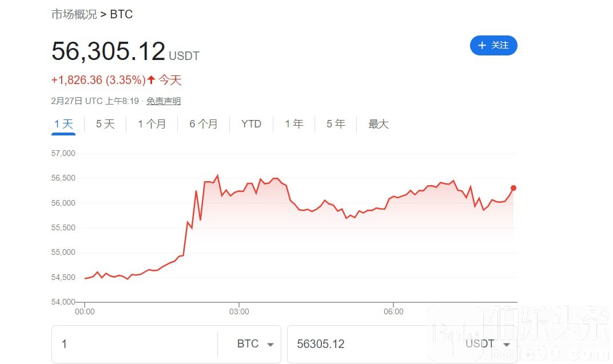The image size is (613, 364).
Task: Click the plus icon on 关注 button
Action: tap(482, 45)
